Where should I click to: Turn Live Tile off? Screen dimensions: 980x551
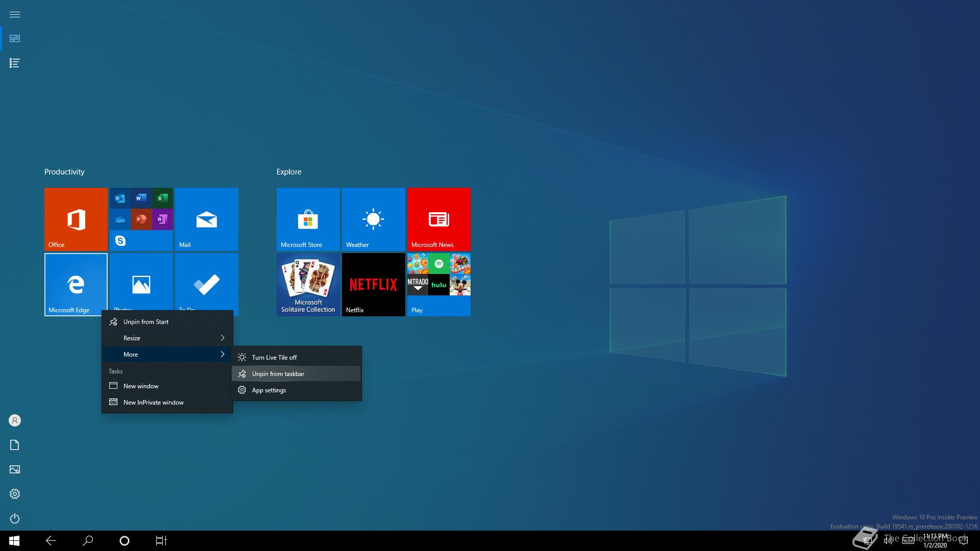tap(296, 358)
